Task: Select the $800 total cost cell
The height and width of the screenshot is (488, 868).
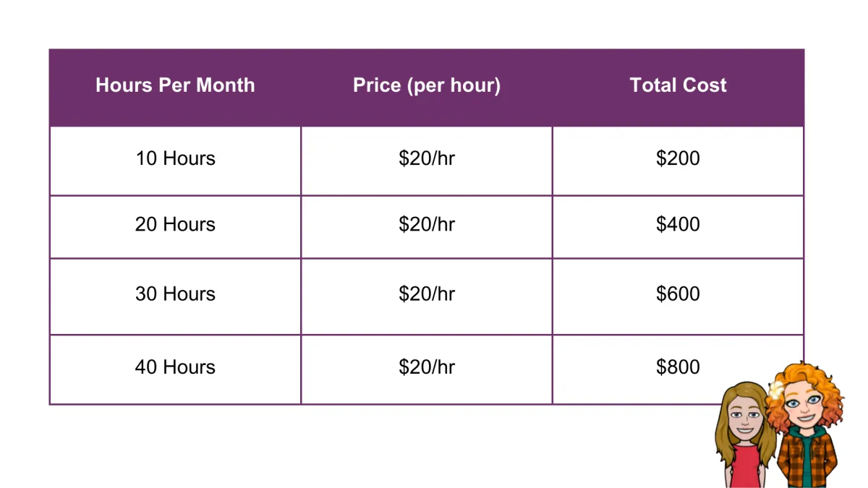Action: pyautogui.click(x=678, y=369)
